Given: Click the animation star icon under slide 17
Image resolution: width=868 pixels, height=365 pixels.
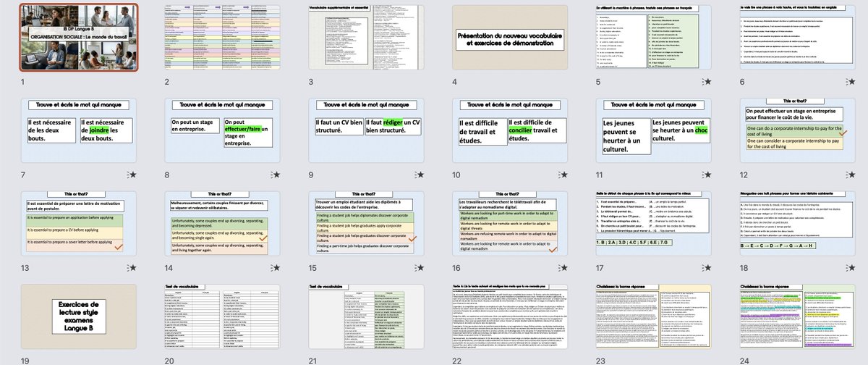Looking at the screenshot, I should [x=709, y=267].
